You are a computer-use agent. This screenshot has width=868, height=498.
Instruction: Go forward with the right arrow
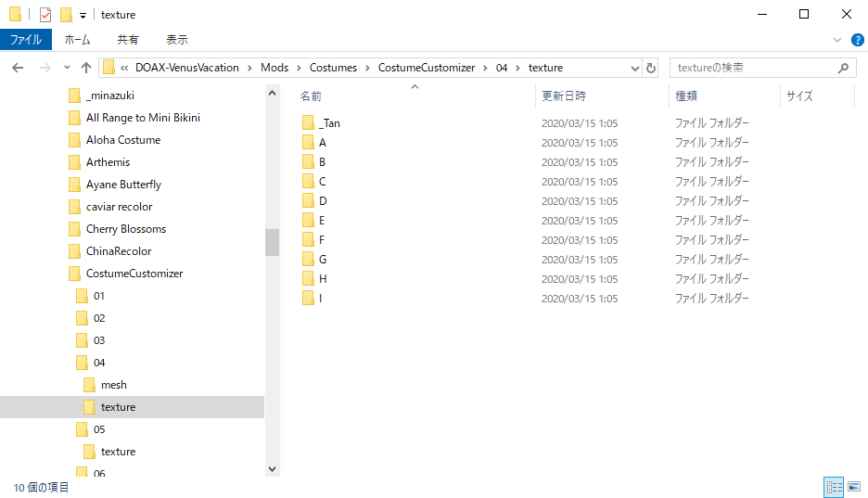click(45, 68)
